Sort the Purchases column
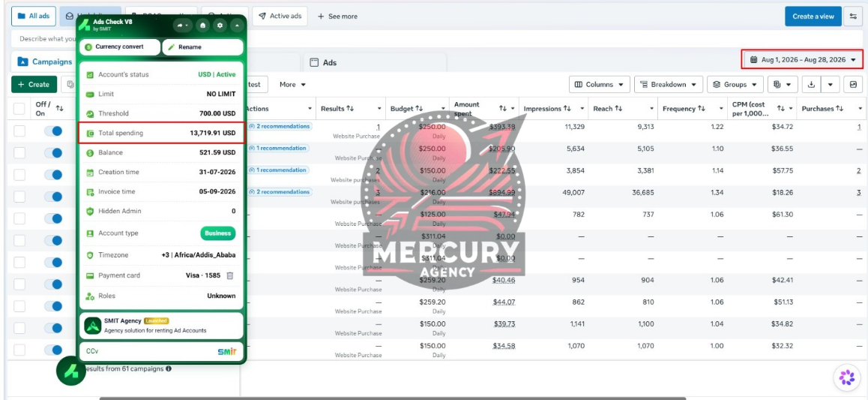This screenshot has height=400, width=868. tap(840, 109)
